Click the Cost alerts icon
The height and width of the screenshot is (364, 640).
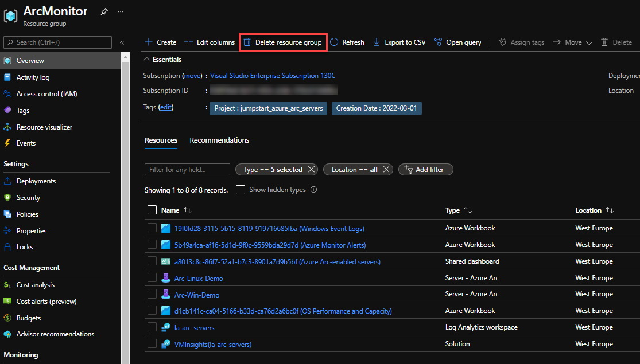click(7, 301)
